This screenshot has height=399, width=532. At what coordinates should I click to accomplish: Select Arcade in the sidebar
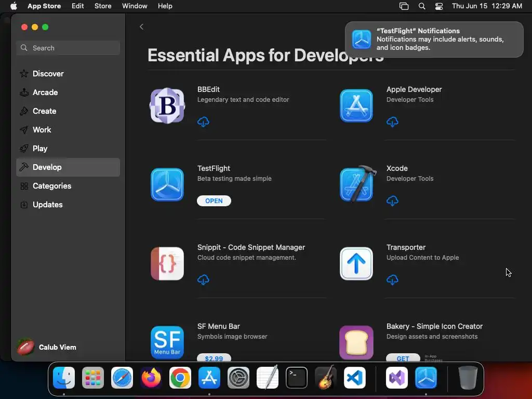point(68,92)
